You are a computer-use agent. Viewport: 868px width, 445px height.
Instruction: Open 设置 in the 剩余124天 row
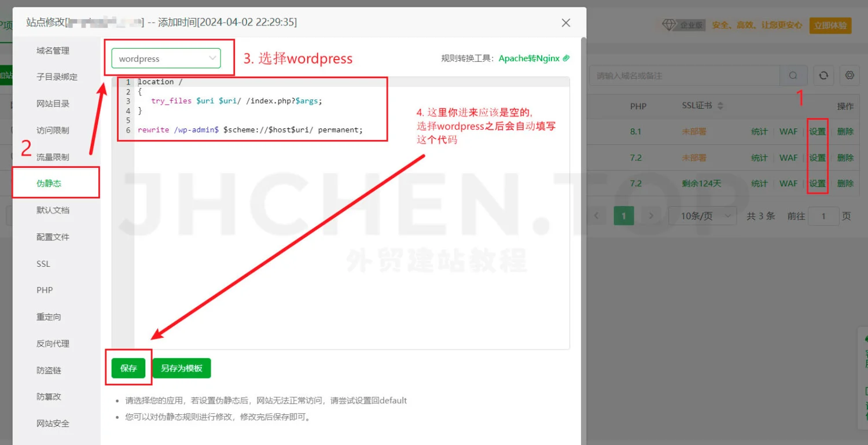click(x=817, y=183)
